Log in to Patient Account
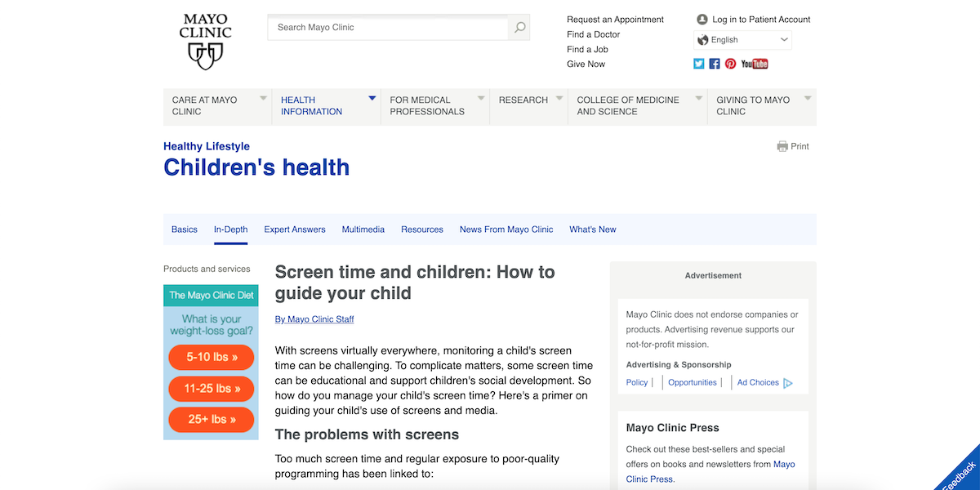Image resolution: width=980 pixels, height=490 pixels. [x=760, y=20]
